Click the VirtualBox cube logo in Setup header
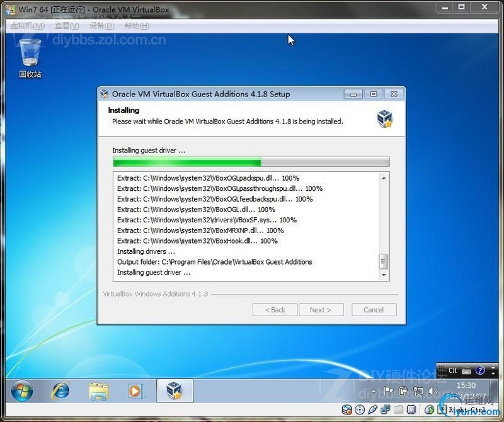Screen dimensions: 504x422 384,118
